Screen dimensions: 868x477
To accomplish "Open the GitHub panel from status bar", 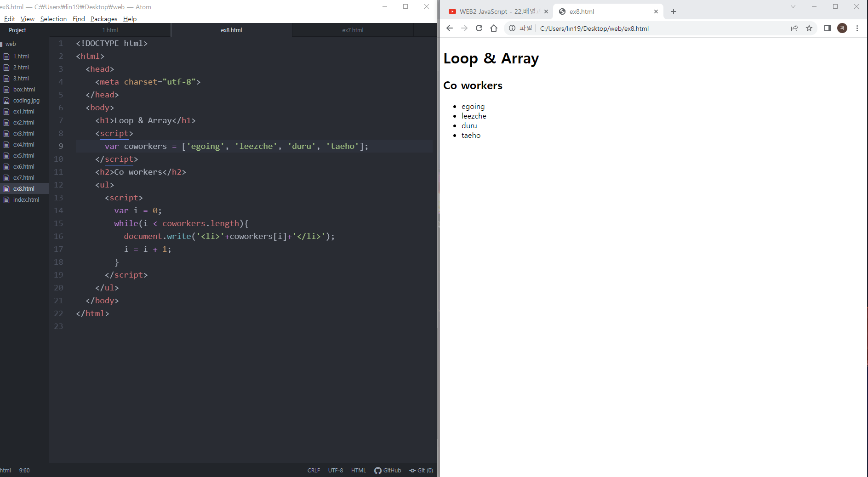I will pyautogui.click(x=388, y=471).
